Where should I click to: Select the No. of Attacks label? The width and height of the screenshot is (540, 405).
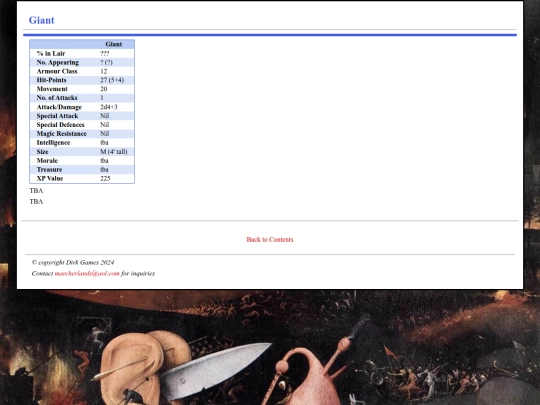57,98
